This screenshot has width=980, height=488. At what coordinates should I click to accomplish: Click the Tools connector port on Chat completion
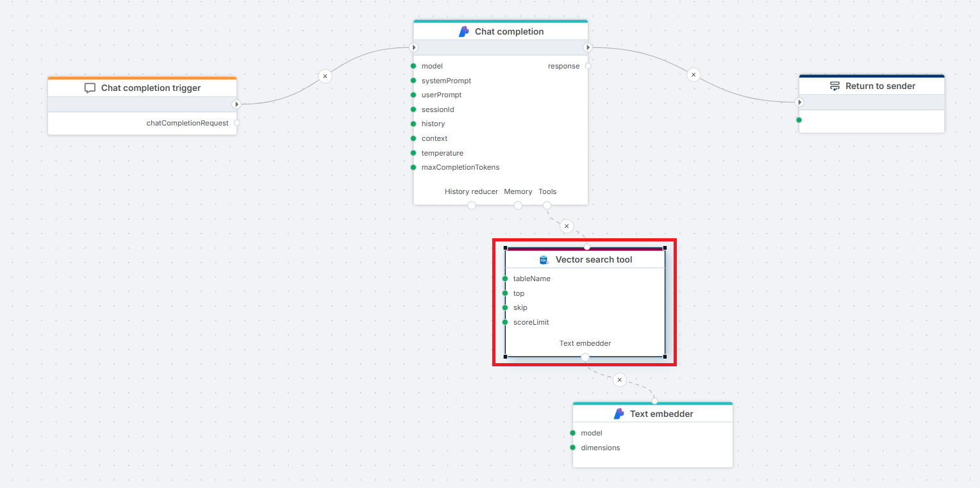(x=547, y=205)
